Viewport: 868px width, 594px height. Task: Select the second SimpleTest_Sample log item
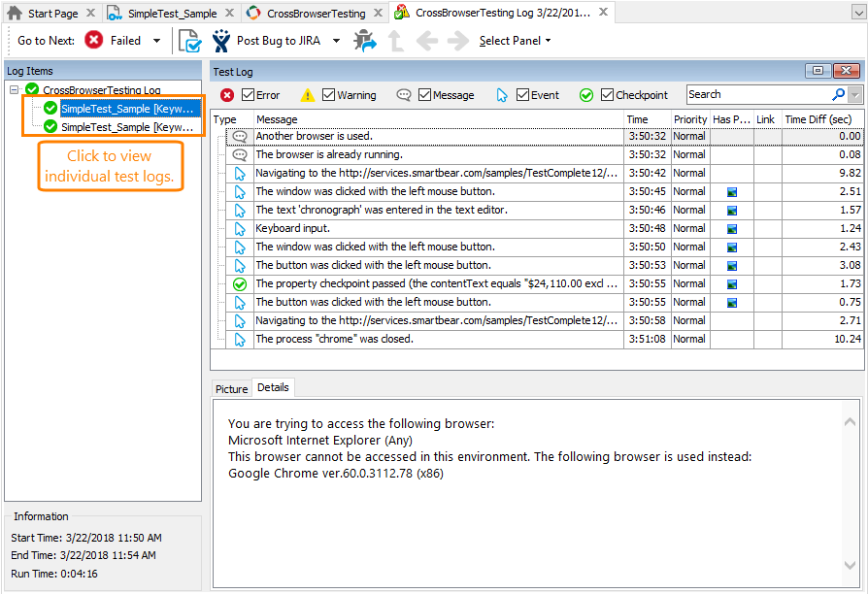click(127, 127)
